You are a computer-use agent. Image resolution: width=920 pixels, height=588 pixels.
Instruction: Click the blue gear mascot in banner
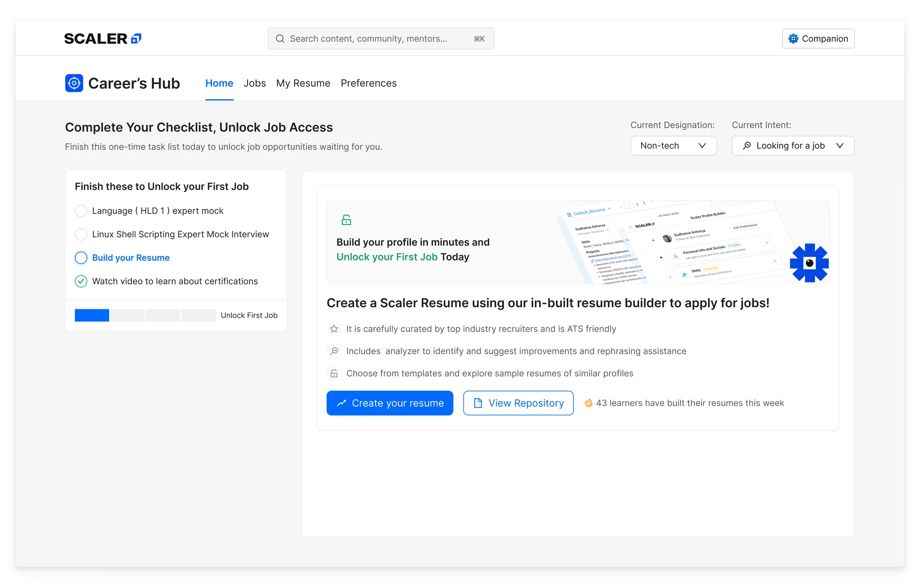[x=809, y=263]
